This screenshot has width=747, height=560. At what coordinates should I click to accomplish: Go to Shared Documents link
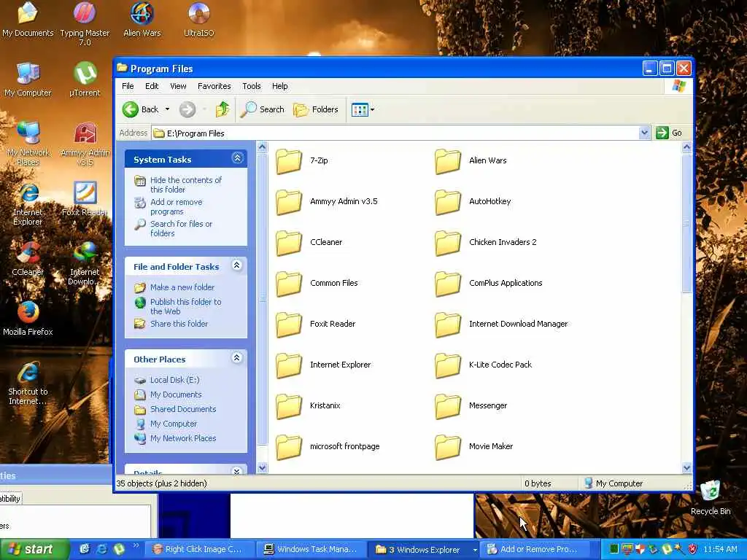[x=183, y=409]
